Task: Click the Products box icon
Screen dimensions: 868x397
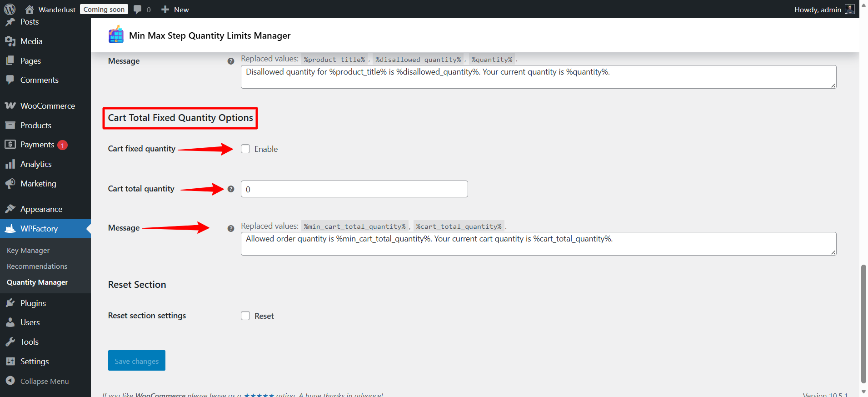Action: click(10, 125)
